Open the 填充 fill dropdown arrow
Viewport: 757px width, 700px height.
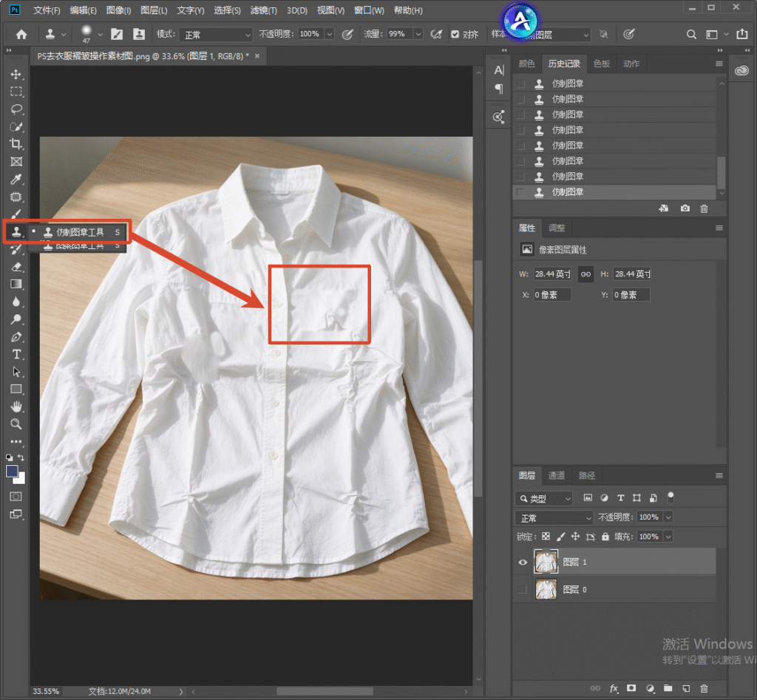point(668,537)
